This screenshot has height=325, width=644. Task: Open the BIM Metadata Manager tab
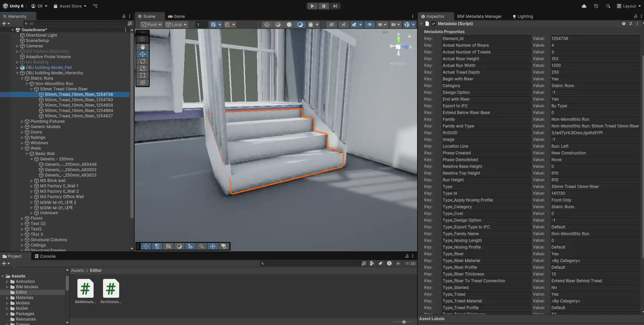479,16
